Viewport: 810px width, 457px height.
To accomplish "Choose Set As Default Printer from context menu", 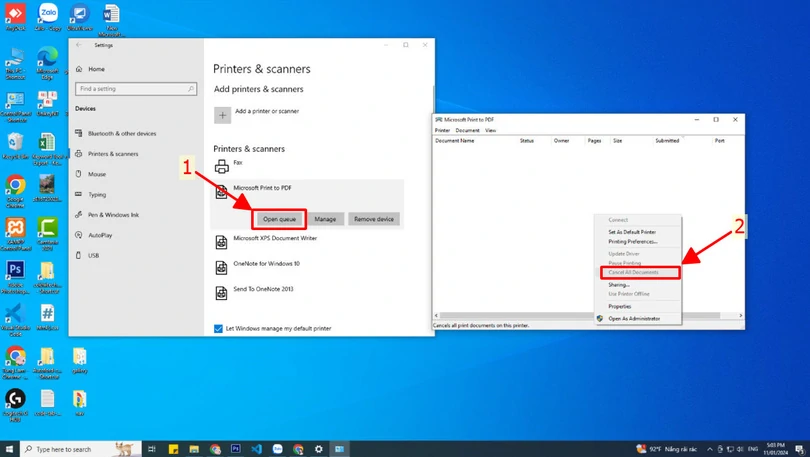I will click(632, 231).
